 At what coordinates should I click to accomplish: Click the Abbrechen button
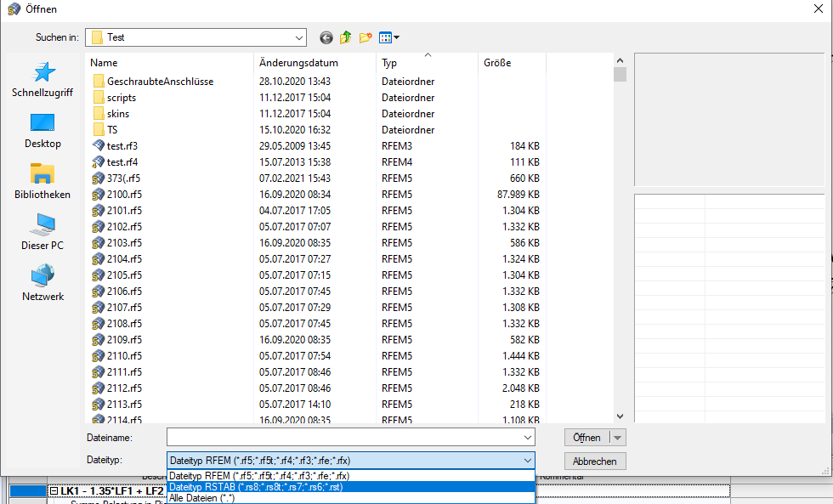595,461
